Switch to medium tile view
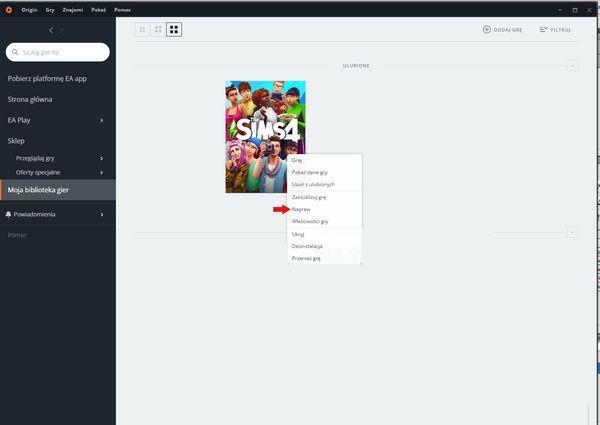 tap(158, 29)
